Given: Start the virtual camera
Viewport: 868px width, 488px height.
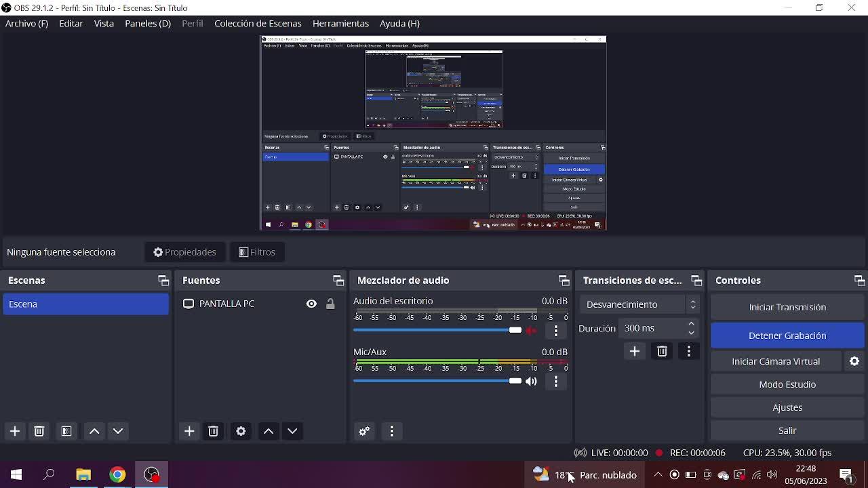Looking at the screenshot, I should coord(776,361).
